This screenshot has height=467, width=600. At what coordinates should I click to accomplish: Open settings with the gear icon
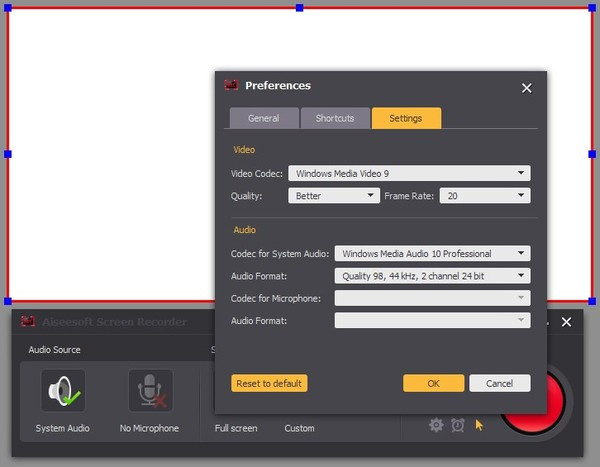coord(436,425)
